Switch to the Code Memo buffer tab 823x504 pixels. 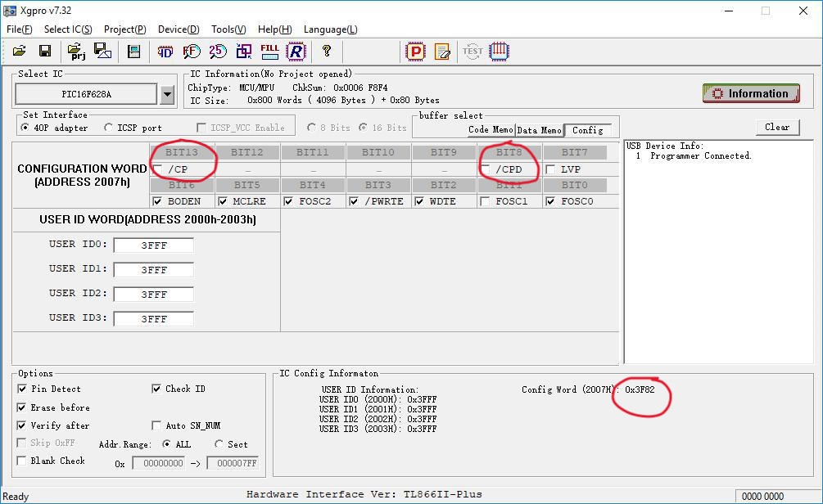pos(491,129)
